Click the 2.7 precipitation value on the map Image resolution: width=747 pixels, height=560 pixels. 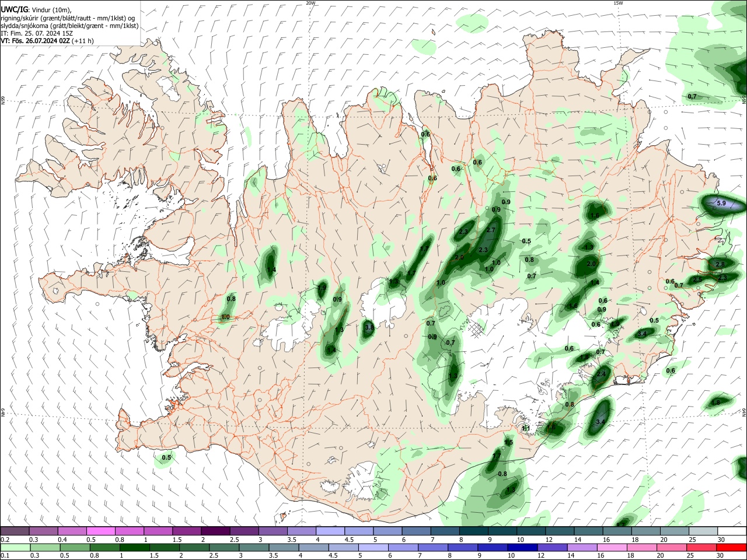490,230
